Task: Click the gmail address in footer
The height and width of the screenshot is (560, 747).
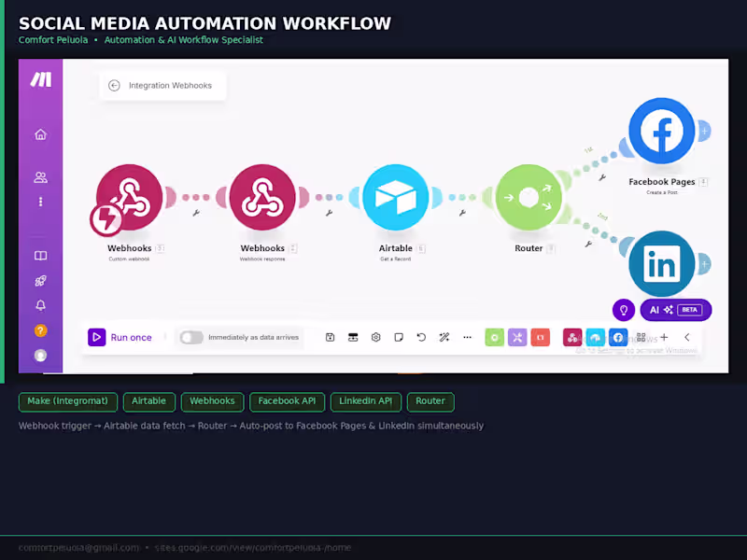Action: (79, 548)
